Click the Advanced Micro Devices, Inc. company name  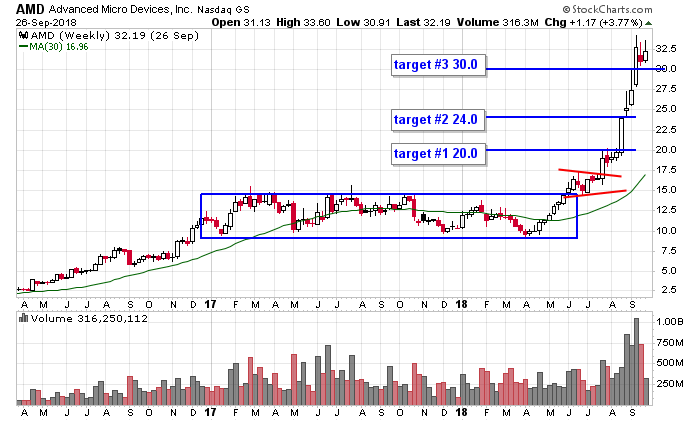[x=121, y=9]
